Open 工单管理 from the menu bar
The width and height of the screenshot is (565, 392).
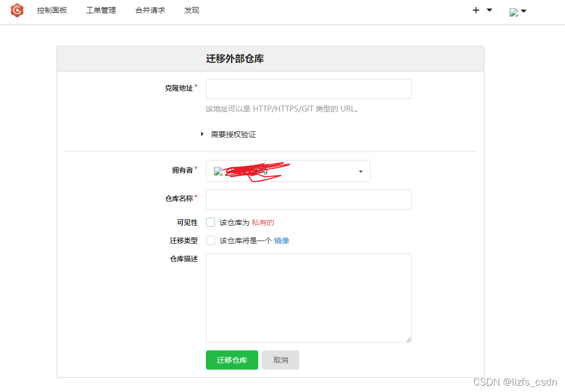pos(101,10)
